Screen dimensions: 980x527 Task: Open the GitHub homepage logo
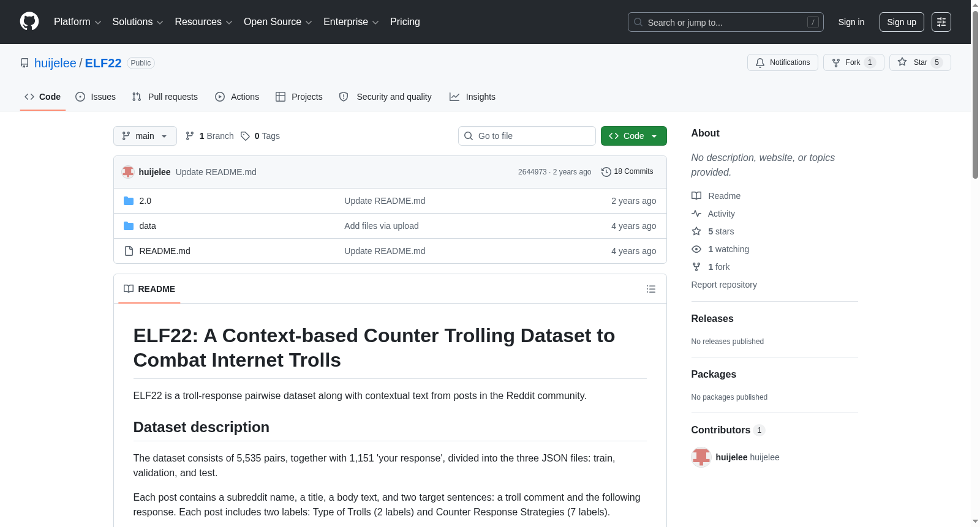[x=29, y=21]
